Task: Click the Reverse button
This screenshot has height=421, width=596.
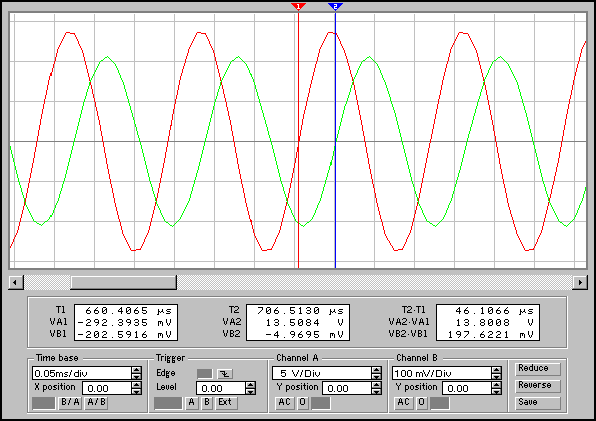Action: point(538,386)
